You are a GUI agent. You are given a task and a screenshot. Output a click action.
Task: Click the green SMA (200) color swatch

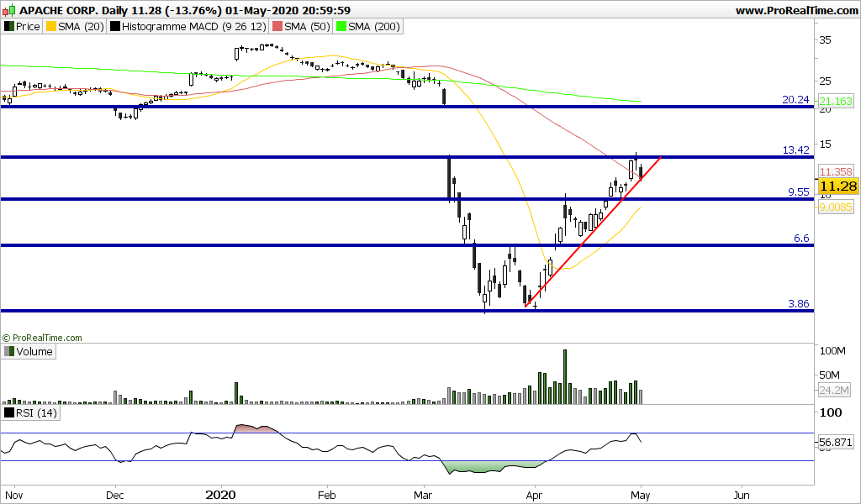341,26
